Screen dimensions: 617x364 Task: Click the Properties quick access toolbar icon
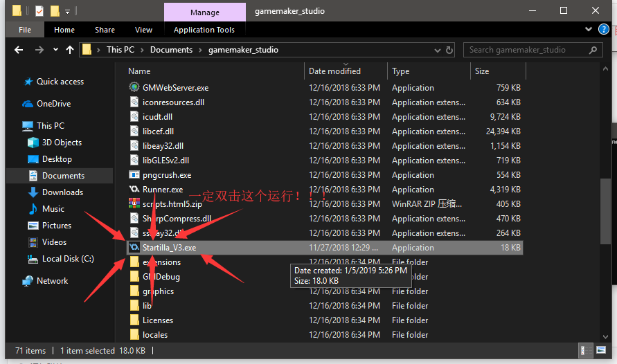[x=39, y=10]
